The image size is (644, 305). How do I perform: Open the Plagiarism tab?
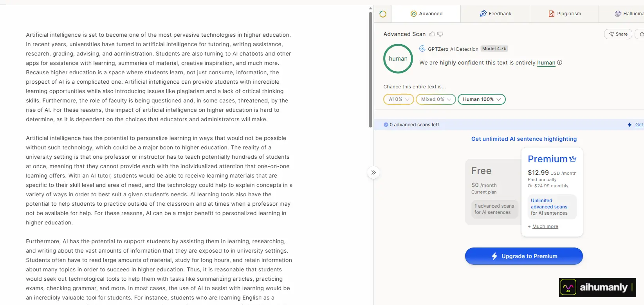click(x=564, y=14)
